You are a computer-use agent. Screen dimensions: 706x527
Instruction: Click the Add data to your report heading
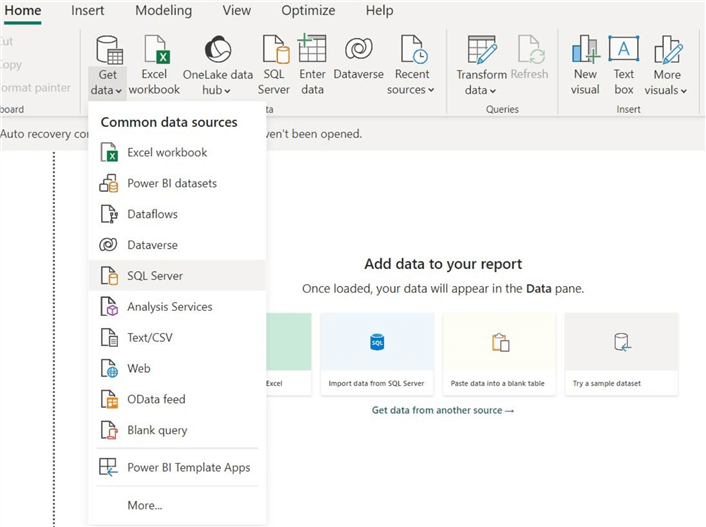(443, 264)
